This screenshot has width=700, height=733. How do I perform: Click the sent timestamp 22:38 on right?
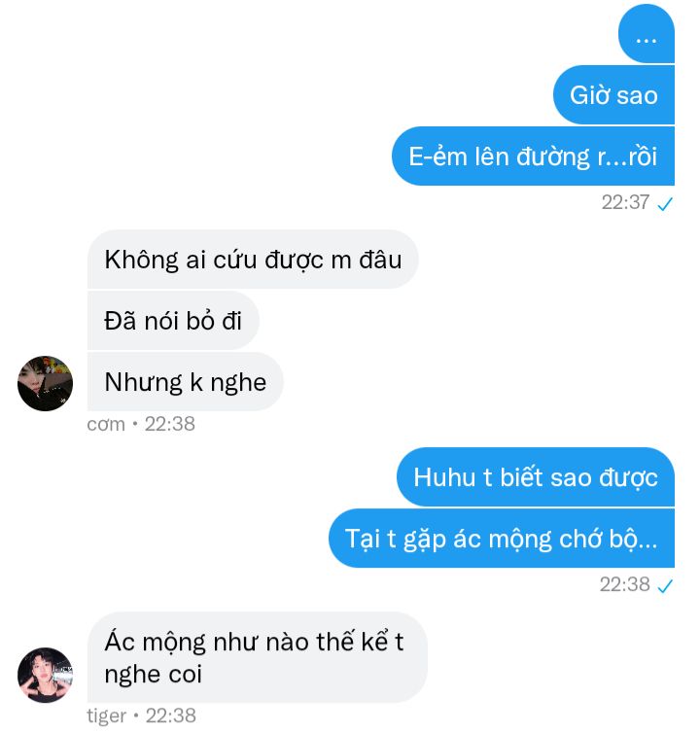[625, 584]
